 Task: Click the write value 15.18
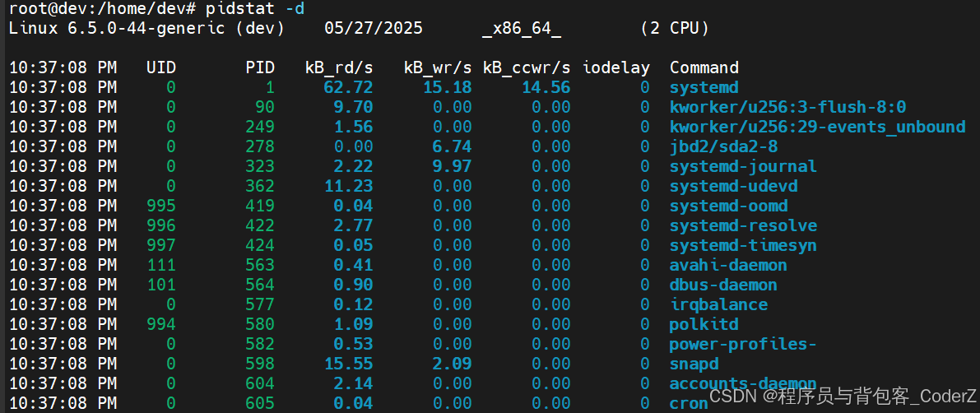[448, 87]
